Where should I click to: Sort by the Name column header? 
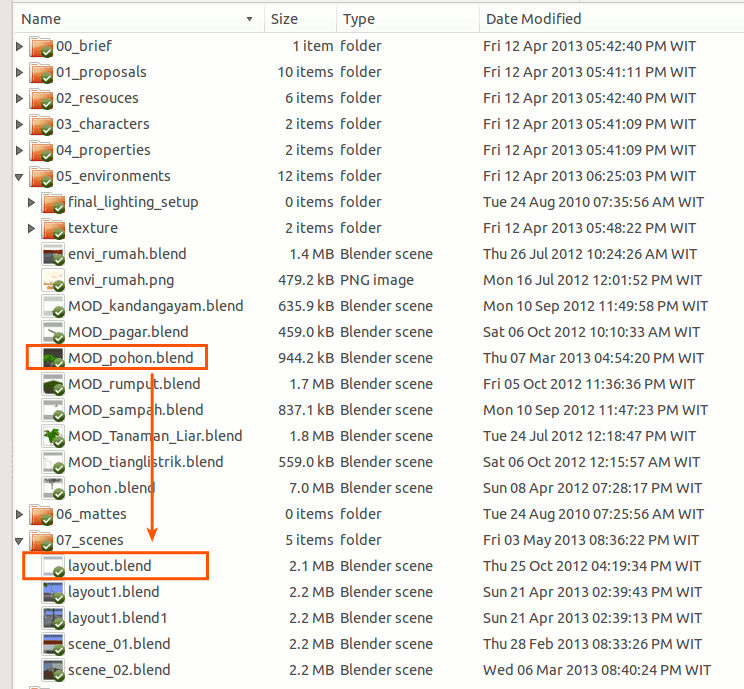click(139, 19)
